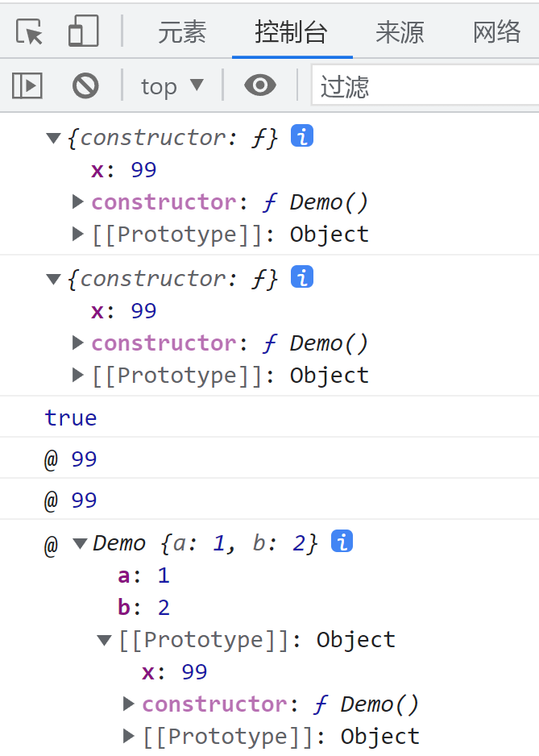This screenshot has height=756, width=539.
Task: Expand constructor under the first object
Action: click(78, 201)
